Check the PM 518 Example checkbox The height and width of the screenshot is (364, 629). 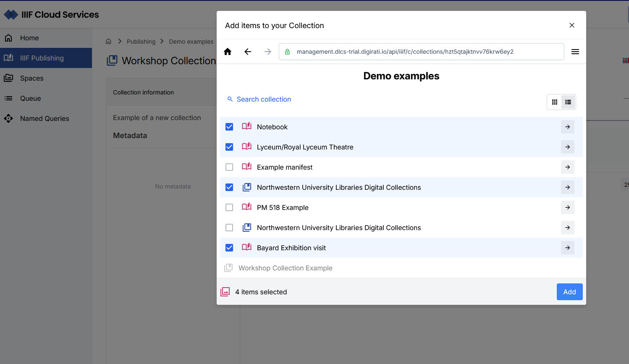coord(229,207)
